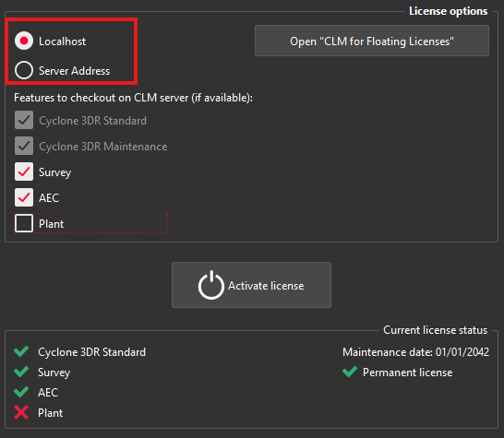Click the green checkmark next to Survey status

[x=21, y=372]
